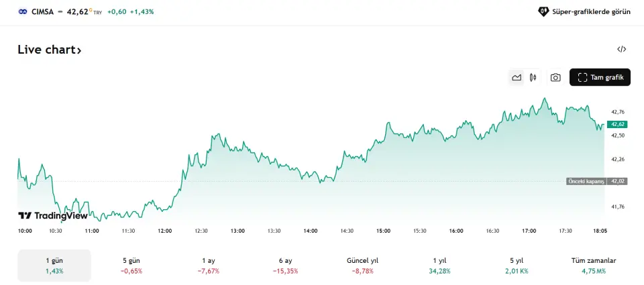Click the current price label 42,62 on axis

(616, 124)
